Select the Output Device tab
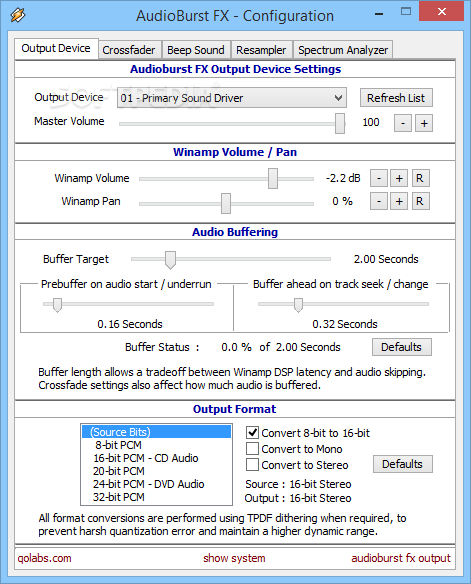 [x=56, y=48]
